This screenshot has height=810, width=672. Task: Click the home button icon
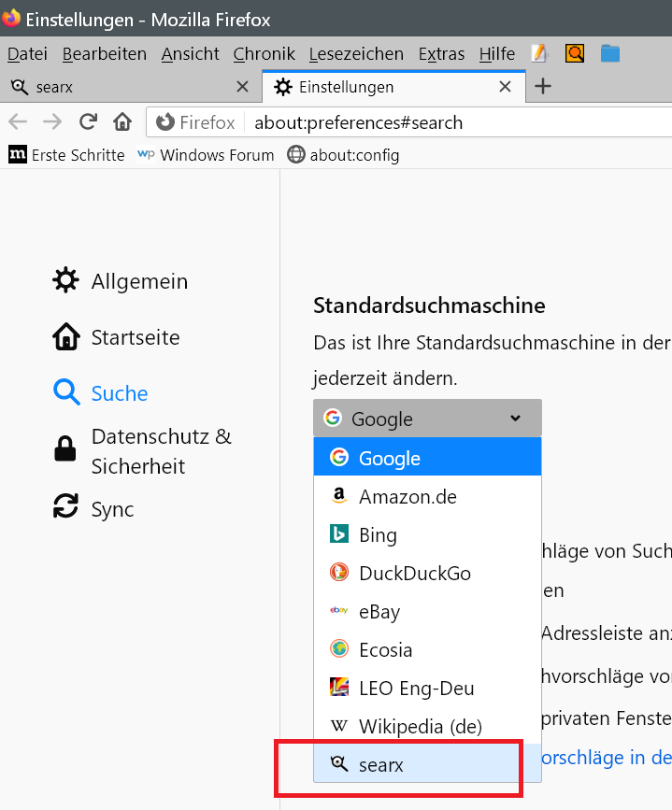pyautogui.click(x=122, y=121)
